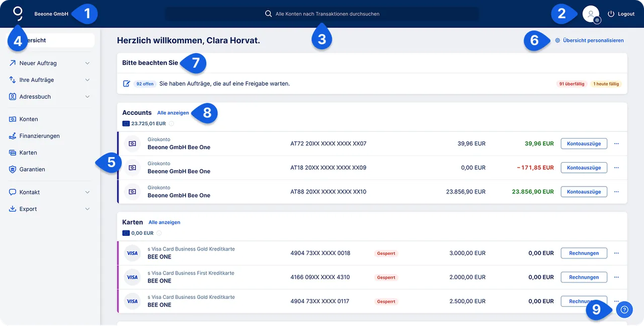Click the Kontakt speech bubble icon
The width and height of the screenshot is (644, 326).
13,192
